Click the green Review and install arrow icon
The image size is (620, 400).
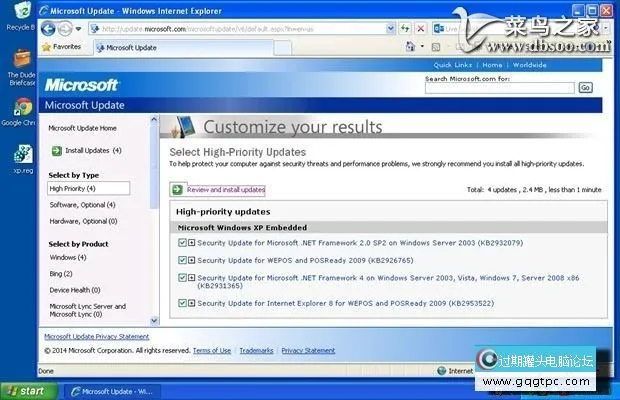[x=177, y=189]
